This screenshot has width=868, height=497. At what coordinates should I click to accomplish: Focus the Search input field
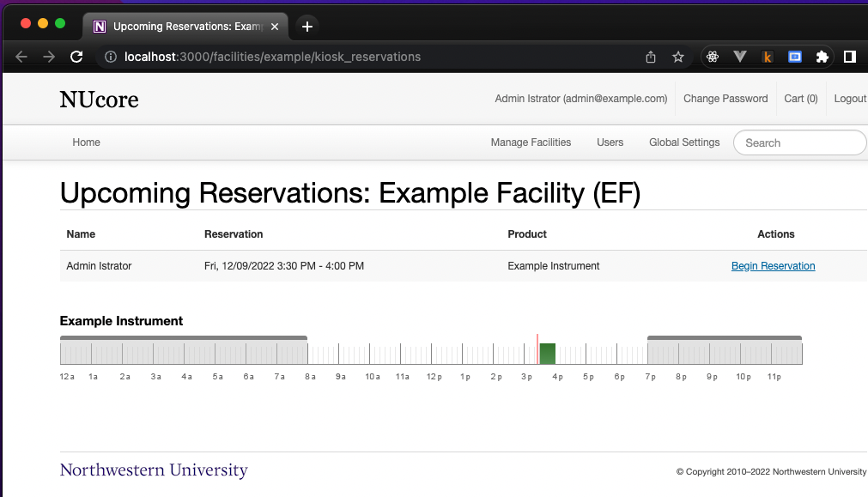click(799, 143)
